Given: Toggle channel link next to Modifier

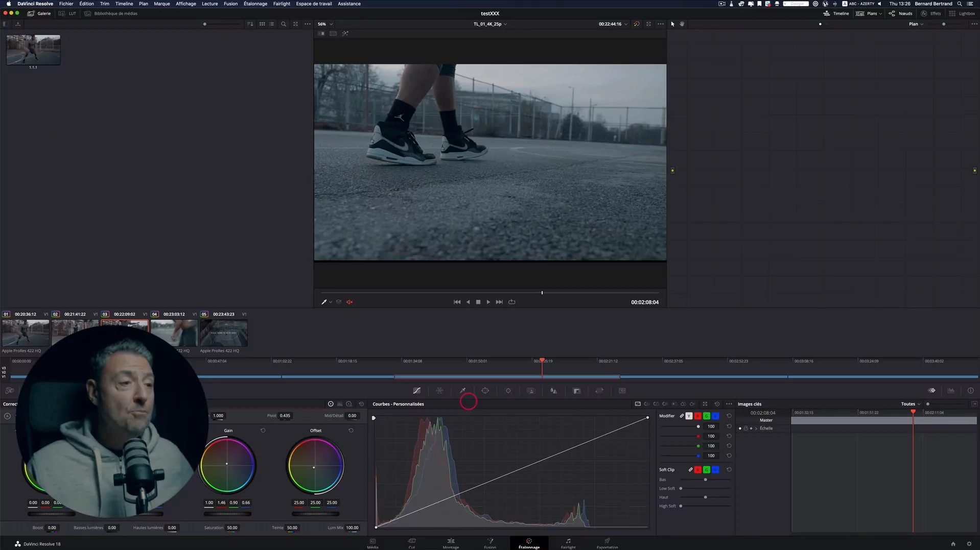Looking at the screenshot, I should (x=682, y=416).
